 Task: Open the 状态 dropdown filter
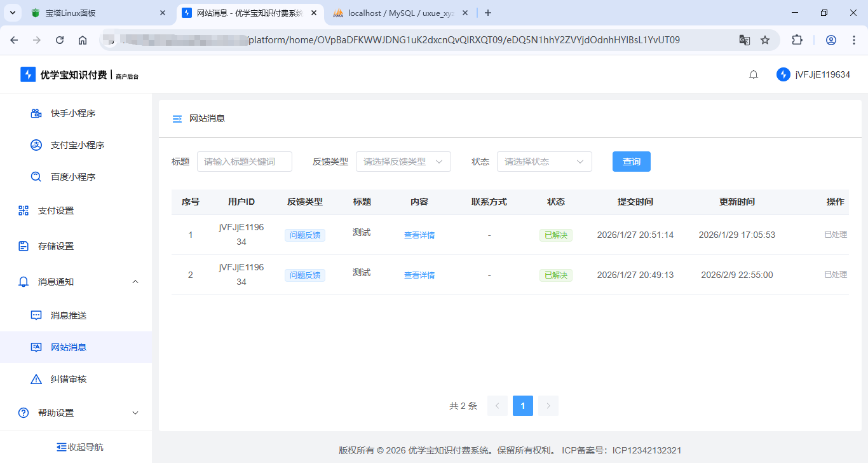[x=544, y=162]
